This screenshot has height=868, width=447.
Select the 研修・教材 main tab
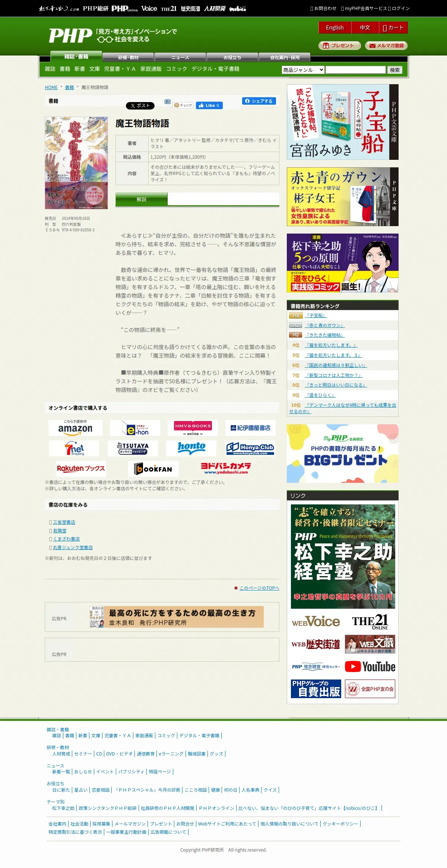point(128,57)
